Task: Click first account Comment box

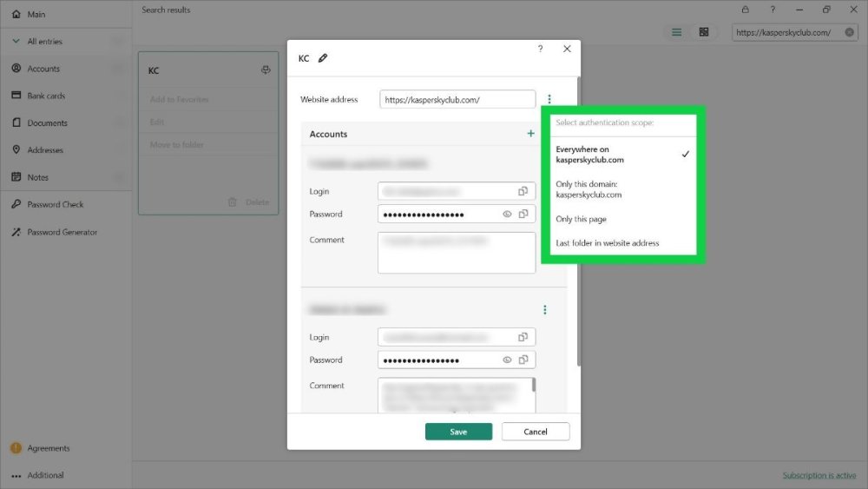Action: point(457,253)
